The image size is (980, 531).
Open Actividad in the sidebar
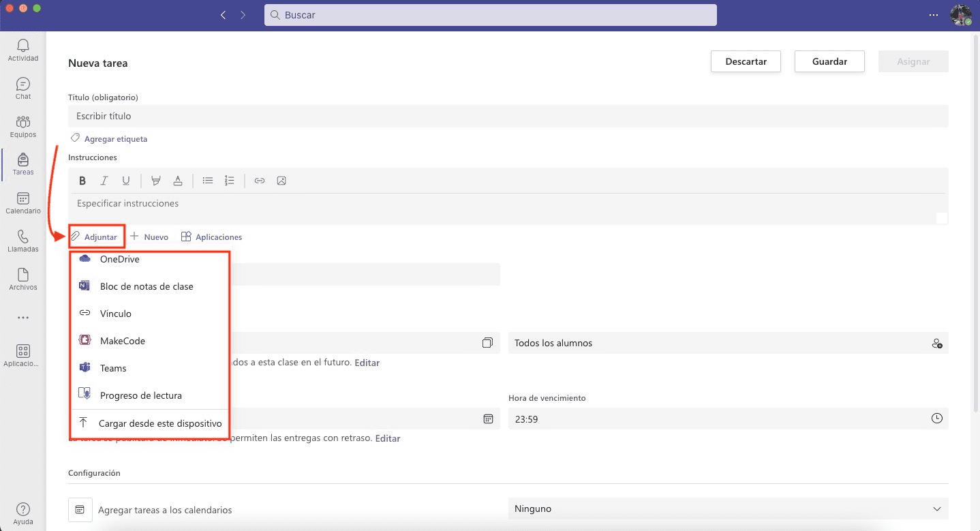click(23, 50)
